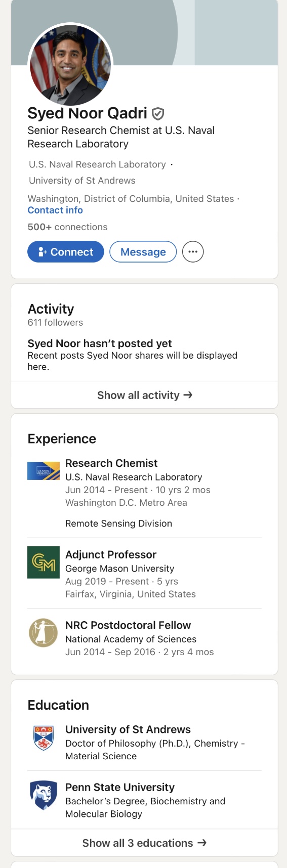Open the Research Chemist experience entry

tap(145, 493)
